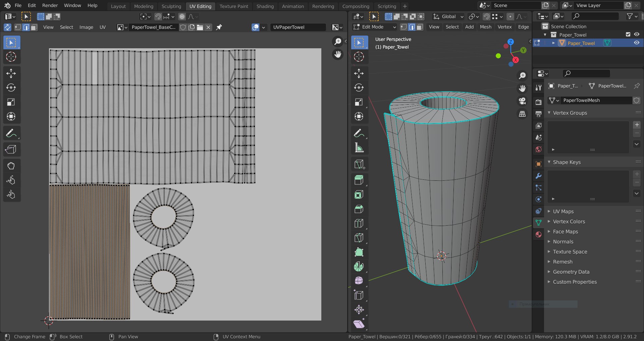The image size is (644, 341).
Task: Open the Material properties tab
Action: click(538, 234)
